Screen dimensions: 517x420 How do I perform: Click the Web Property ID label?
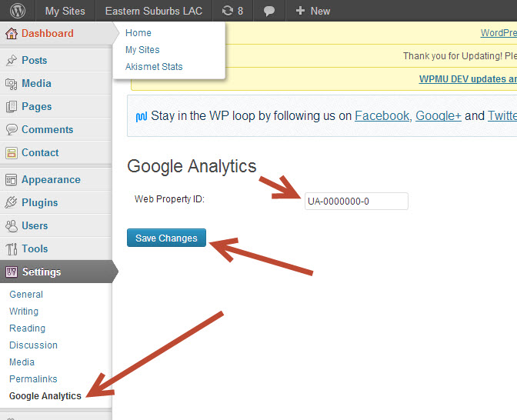point(169,199)
